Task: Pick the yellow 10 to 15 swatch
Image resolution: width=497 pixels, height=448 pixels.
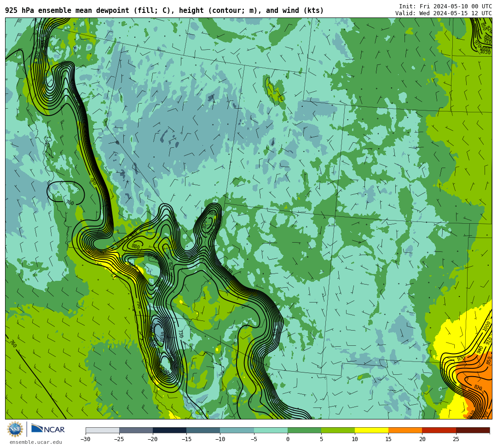Action: coord(371,430)
